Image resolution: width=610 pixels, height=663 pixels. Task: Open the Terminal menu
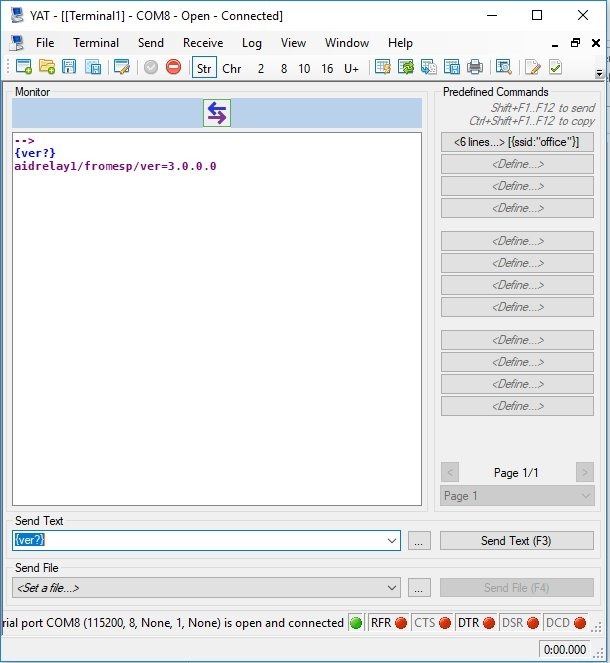click(x=96, y=43)
